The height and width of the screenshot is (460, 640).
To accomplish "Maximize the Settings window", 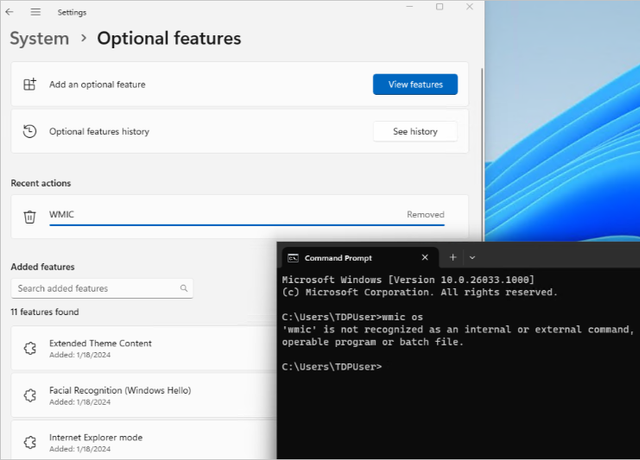I will [440, 7].
